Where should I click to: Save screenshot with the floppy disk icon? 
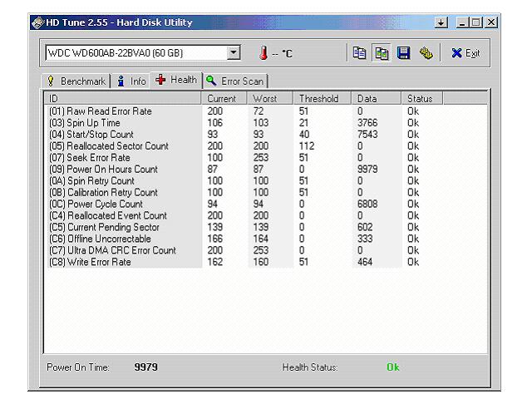coord(403,53)
